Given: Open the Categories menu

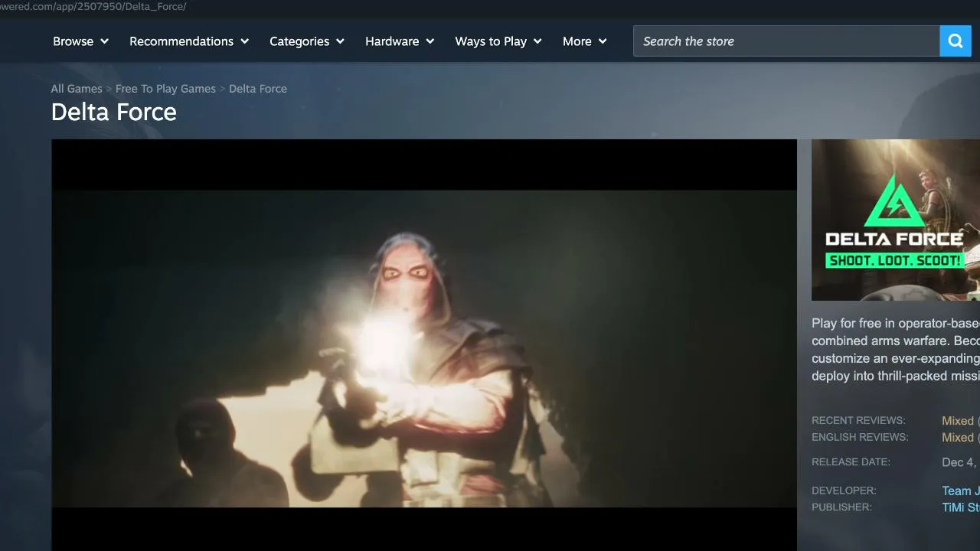Looking at the screenshot, I should coord(307,41).
